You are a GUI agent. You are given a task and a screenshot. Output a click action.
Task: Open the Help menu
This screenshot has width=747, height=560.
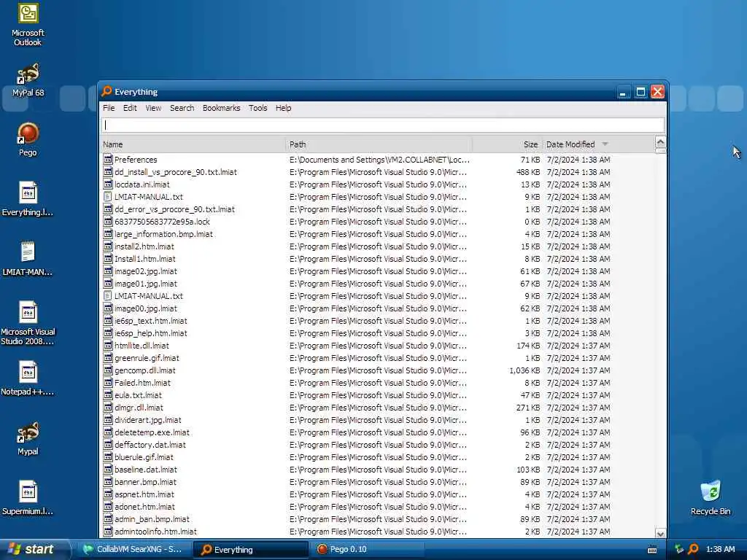click(283, 108)
